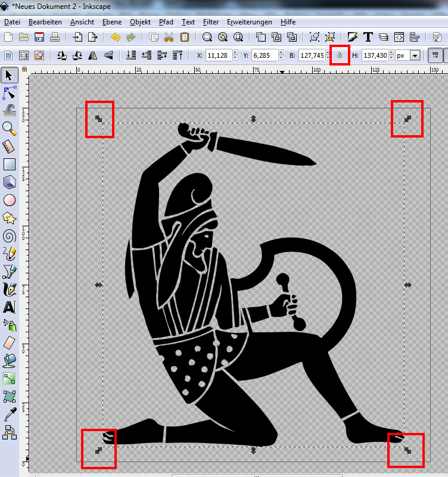Open a file with folder icon
The image size is (448, 477).
[x=24, y=37]
